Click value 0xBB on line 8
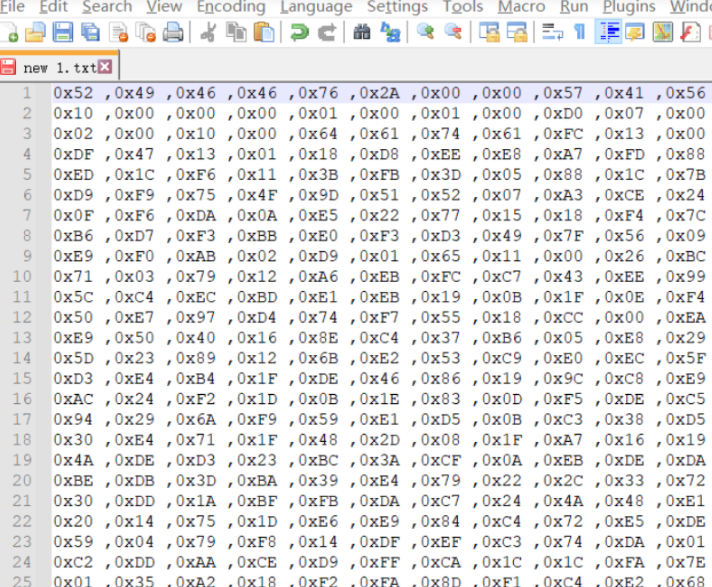 point(257,236)
